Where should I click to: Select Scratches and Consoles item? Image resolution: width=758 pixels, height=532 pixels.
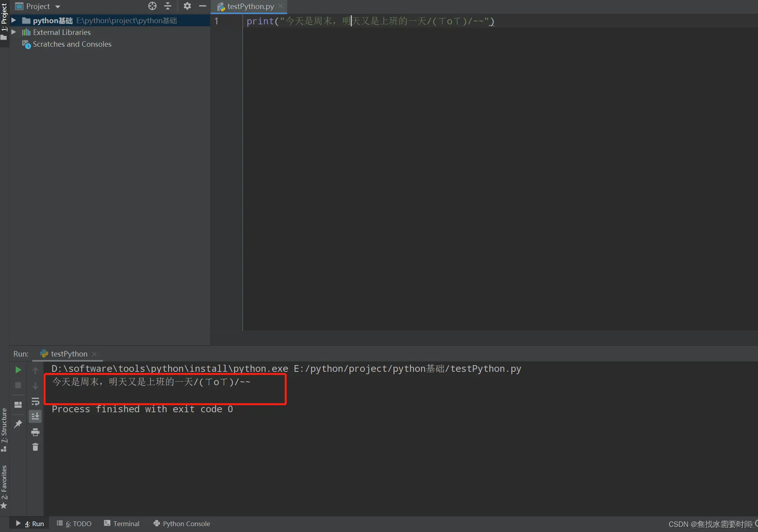[72, 44]
